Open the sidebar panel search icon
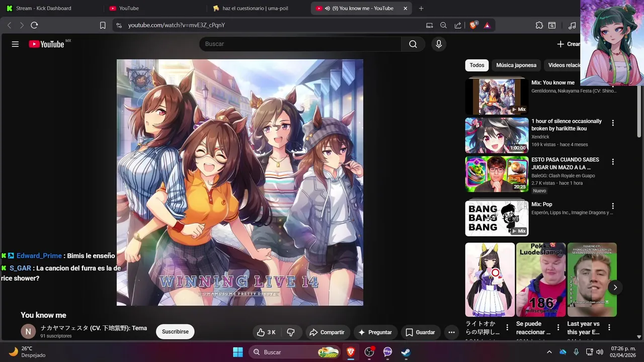 (x=552, y=25)
